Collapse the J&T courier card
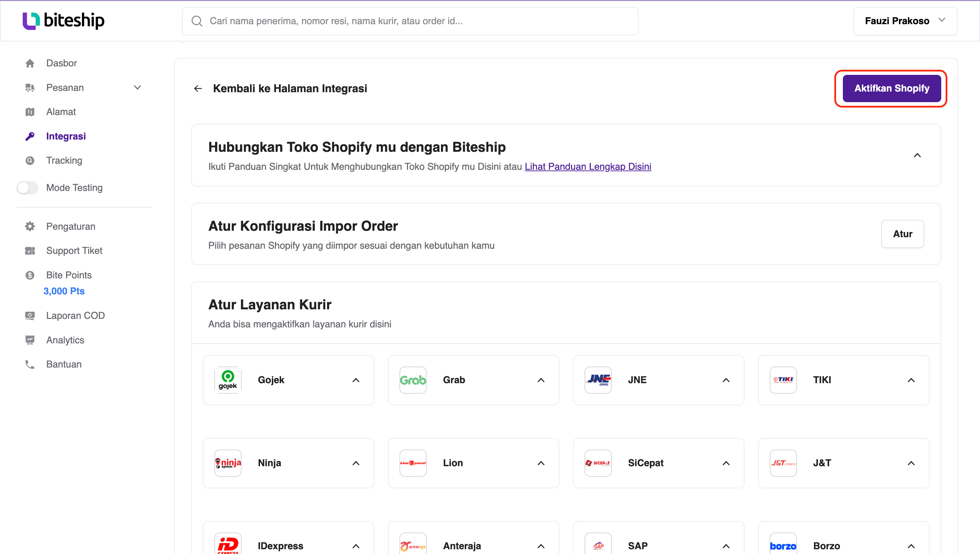 click(911, 463)
